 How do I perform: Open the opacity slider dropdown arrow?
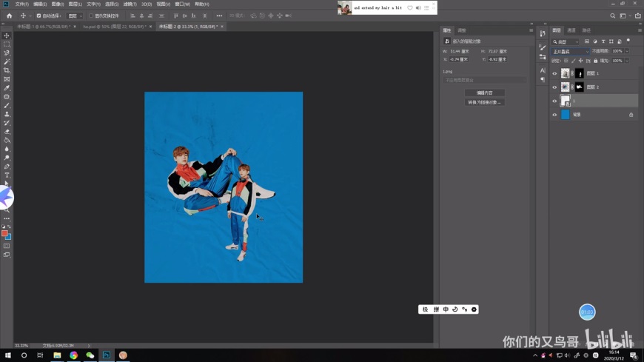pyautogui.click(x=627, y=51)
